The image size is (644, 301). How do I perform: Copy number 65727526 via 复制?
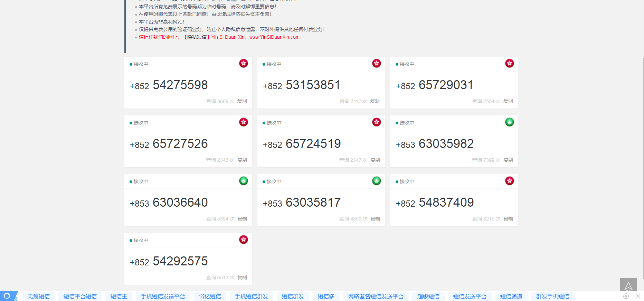(242, 160)
